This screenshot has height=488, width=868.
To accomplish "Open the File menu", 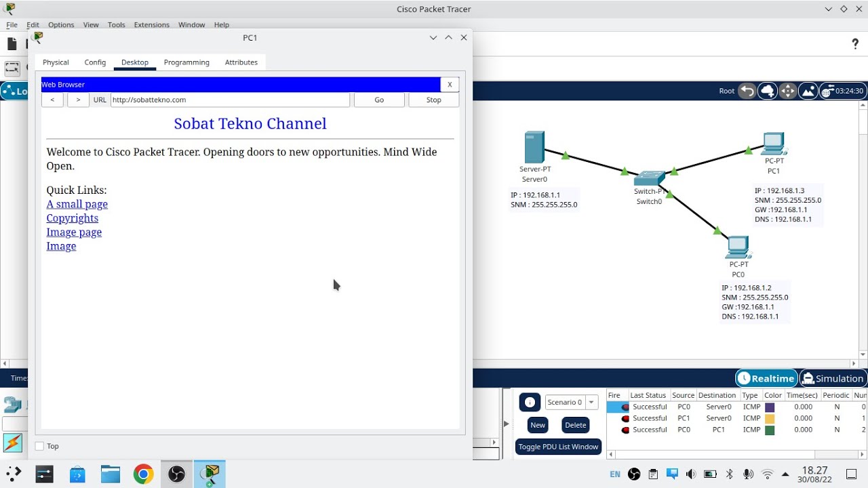I will [x=12, y=24].
